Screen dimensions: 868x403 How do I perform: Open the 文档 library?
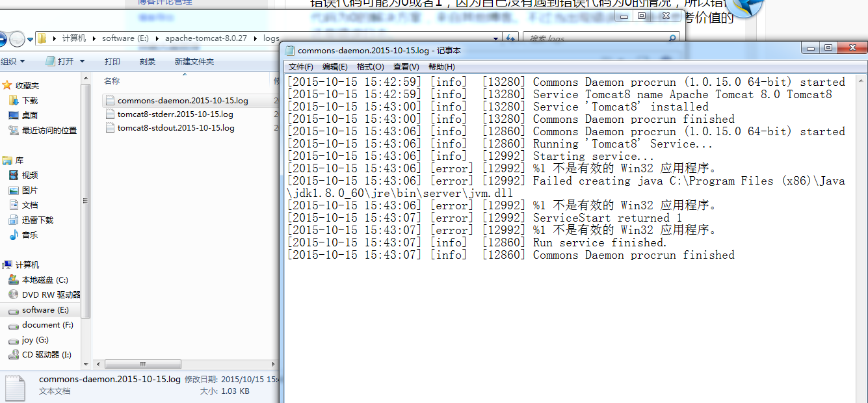click(30, 205)
